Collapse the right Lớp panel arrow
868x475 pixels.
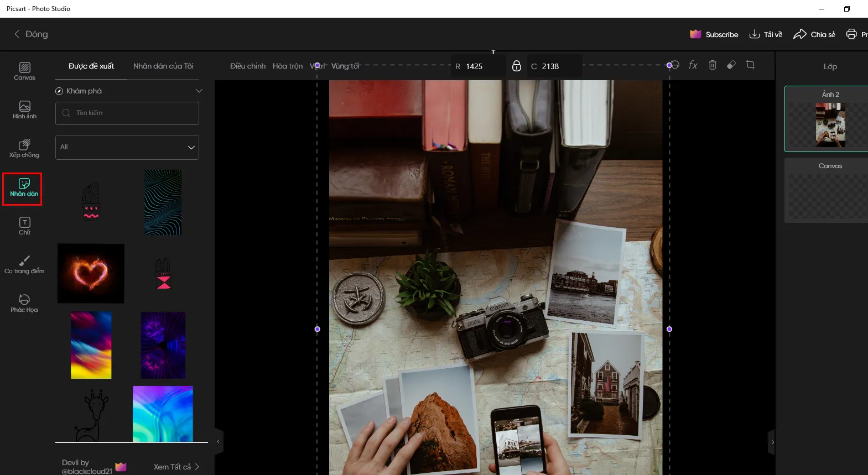772,442
